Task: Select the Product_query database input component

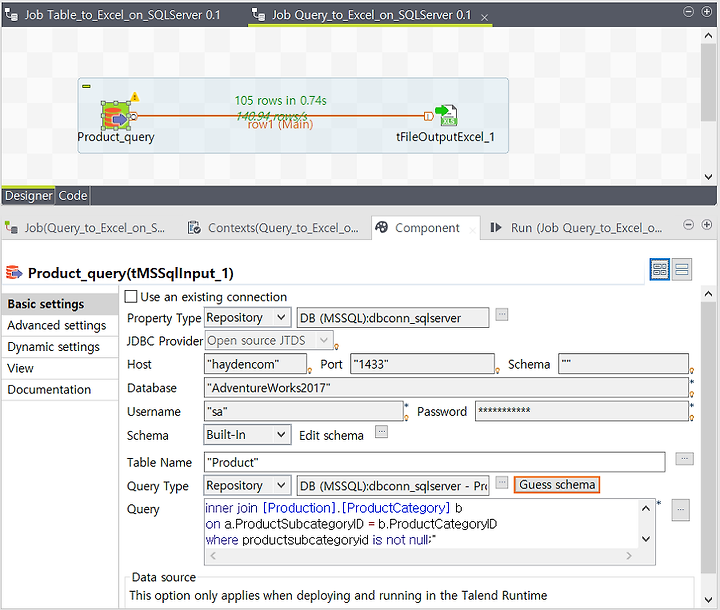Action: (116, 116)
